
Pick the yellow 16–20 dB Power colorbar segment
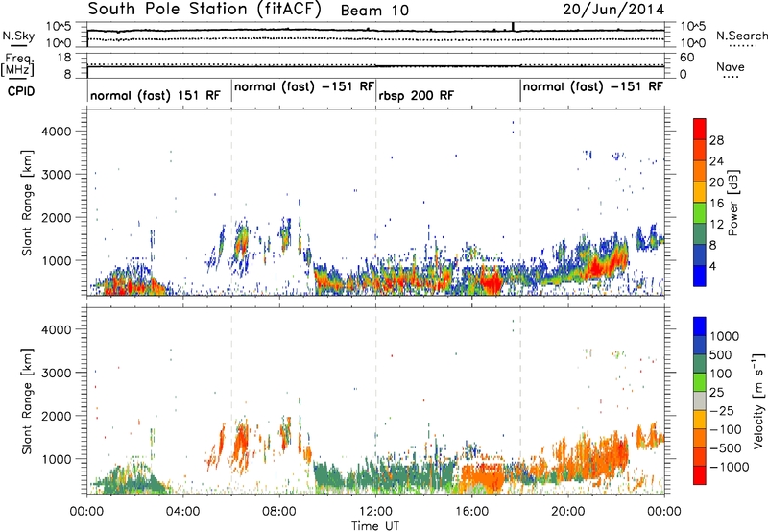700,191
